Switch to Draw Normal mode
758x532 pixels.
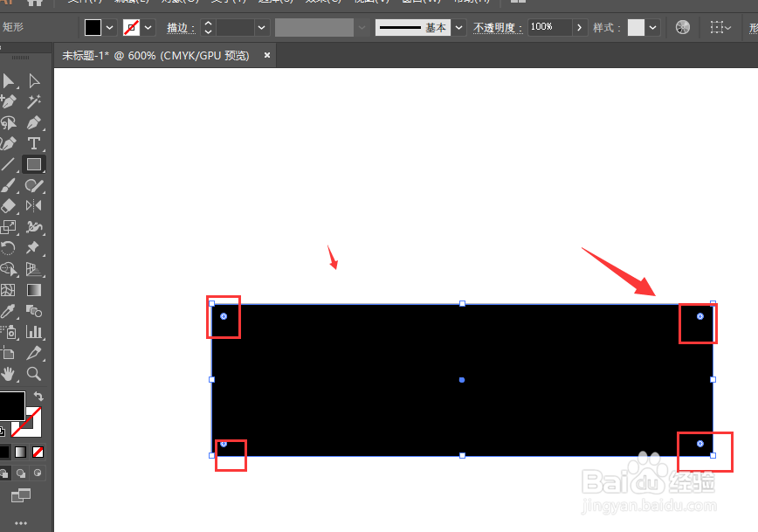coord(3,473)
